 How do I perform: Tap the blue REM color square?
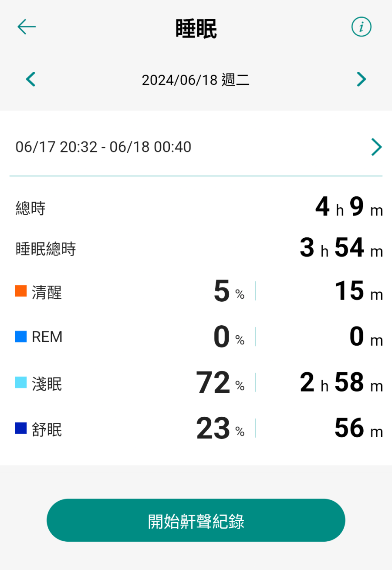click(21, 337)
